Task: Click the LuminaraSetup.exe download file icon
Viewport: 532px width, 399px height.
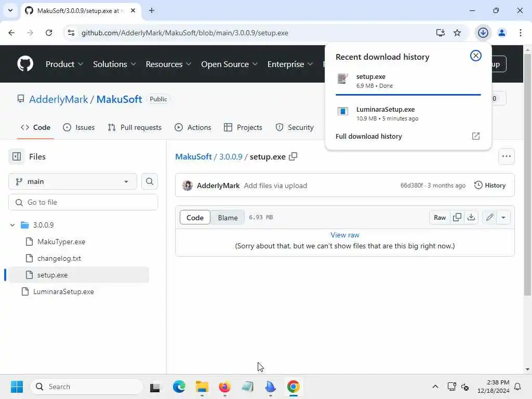Action: tap(343, 111)
